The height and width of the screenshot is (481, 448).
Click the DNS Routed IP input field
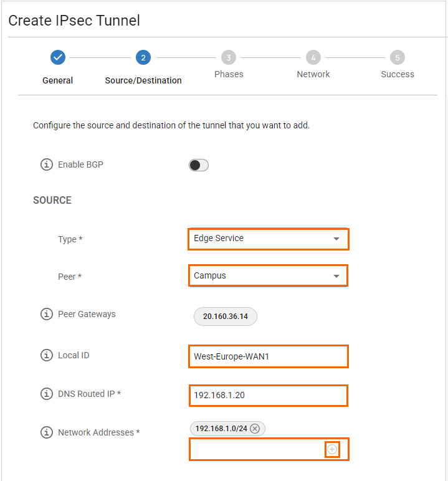tap(268, 395)
